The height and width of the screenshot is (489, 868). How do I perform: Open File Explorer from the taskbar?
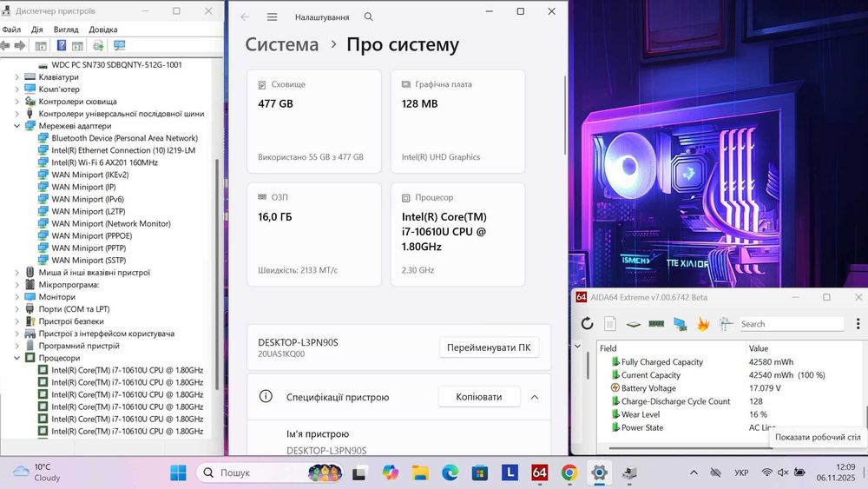(x=420, y=472)
